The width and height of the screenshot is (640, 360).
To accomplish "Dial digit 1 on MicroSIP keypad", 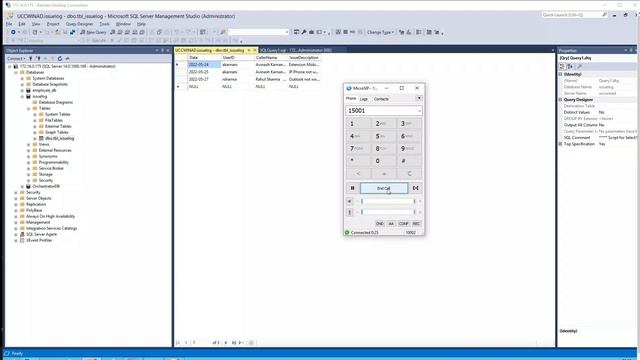I will tap(358, 124).
